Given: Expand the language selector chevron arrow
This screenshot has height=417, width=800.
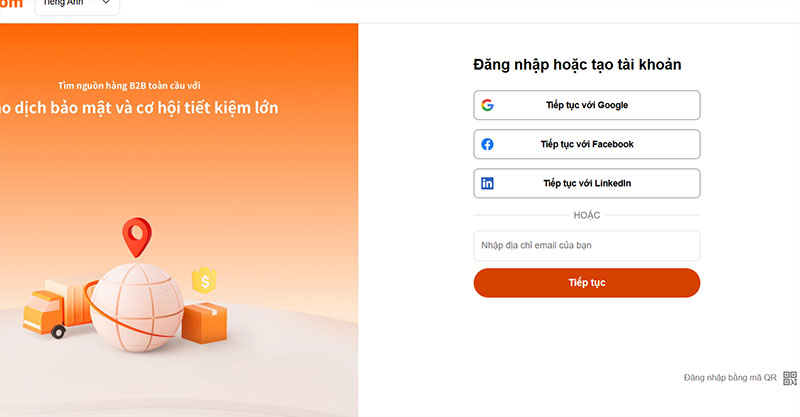Looking at the screenshot, I should coord(105,4).
